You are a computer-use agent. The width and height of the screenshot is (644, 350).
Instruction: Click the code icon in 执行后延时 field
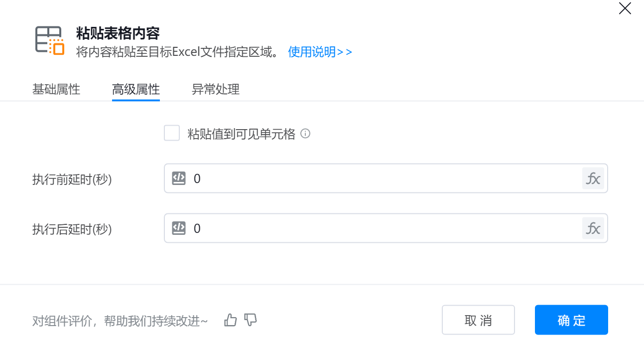pyautogui.click(x=179, y=228)
